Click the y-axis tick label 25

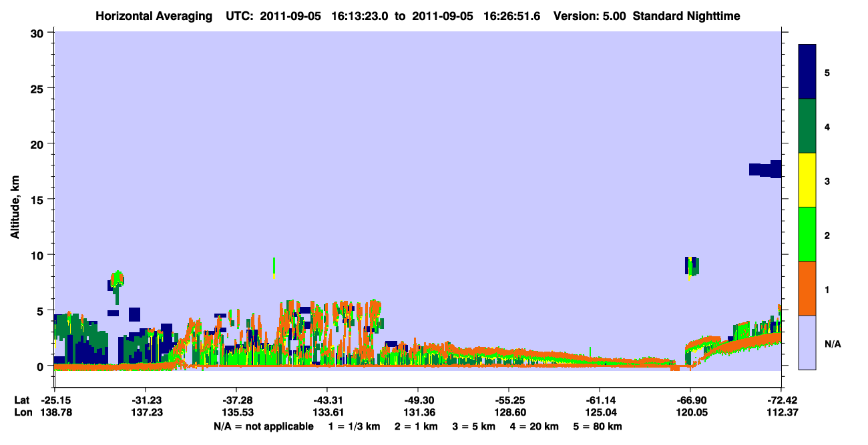click(x=39, y=88)
